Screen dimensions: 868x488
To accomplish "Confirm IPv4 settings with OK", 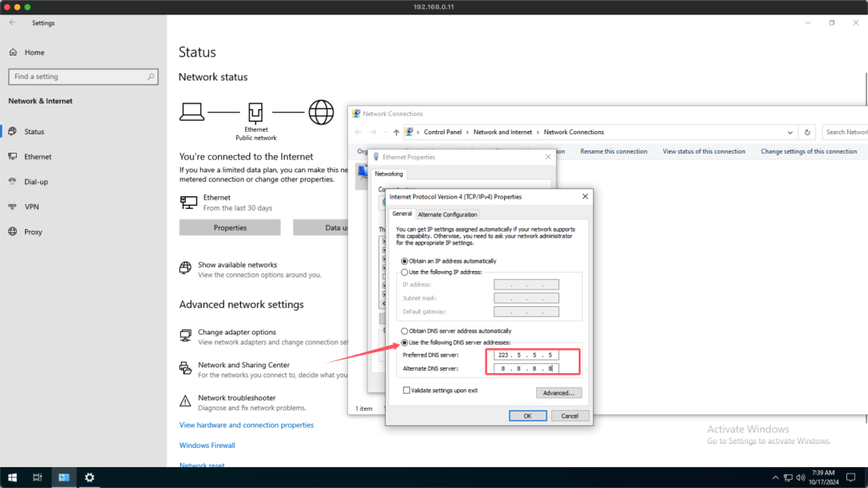I will (527, 416).
